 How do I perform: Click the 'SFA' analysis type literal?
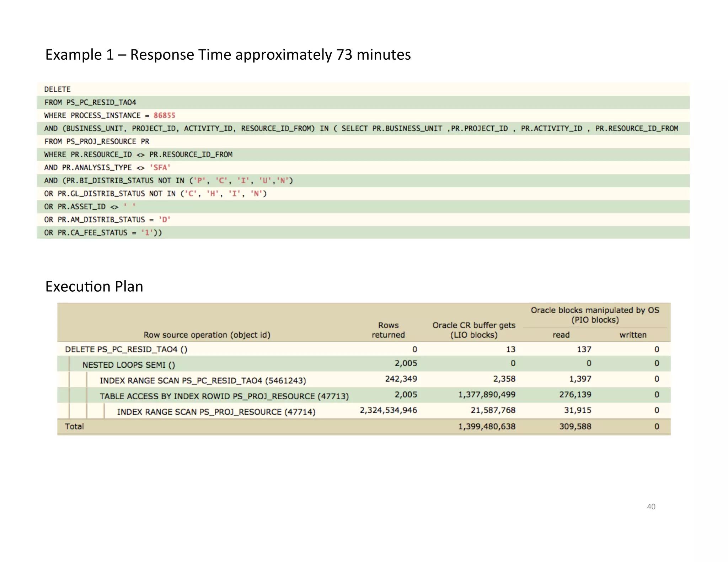point(160,167)
